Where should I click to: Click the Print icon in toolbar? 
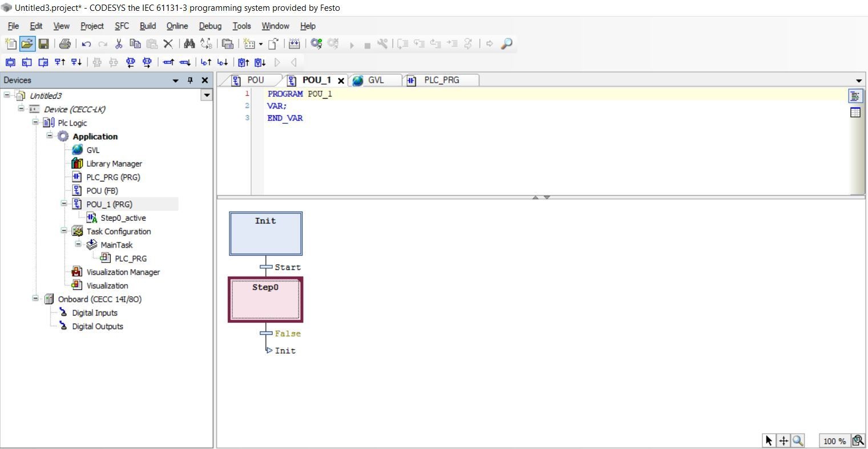pyautogui.click(x=65, y=44)
